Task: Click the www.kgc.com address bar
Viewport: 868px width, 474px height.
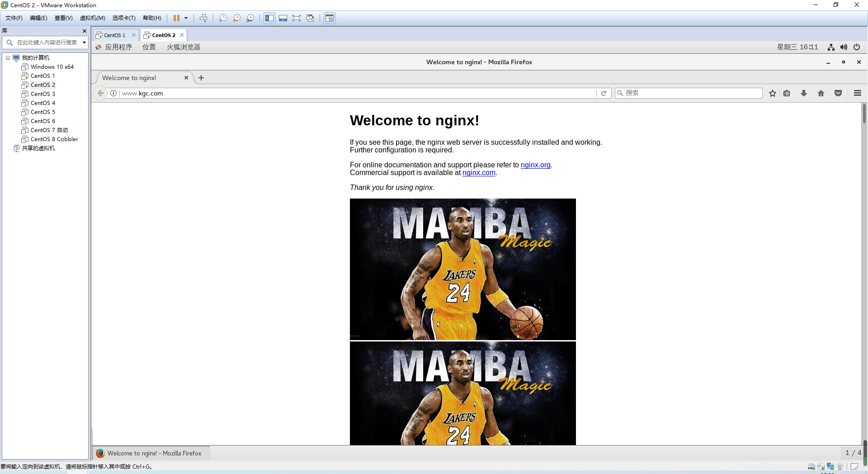Action: coord(357,93)
